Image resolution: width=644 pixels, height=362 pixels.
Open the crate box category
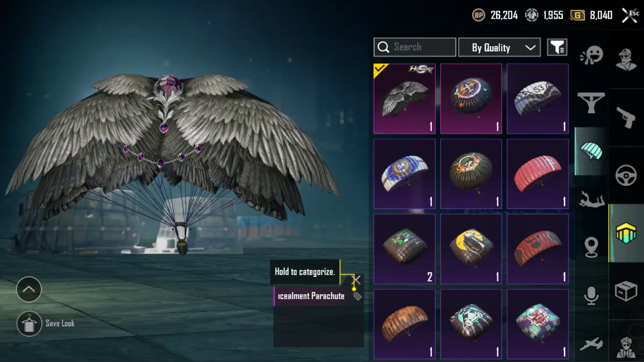pos(626,291)
